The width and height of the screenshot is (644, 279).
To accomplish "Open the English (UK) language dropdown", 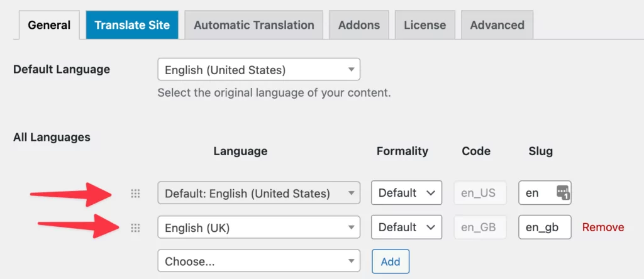I will click(x=258, y=227).
